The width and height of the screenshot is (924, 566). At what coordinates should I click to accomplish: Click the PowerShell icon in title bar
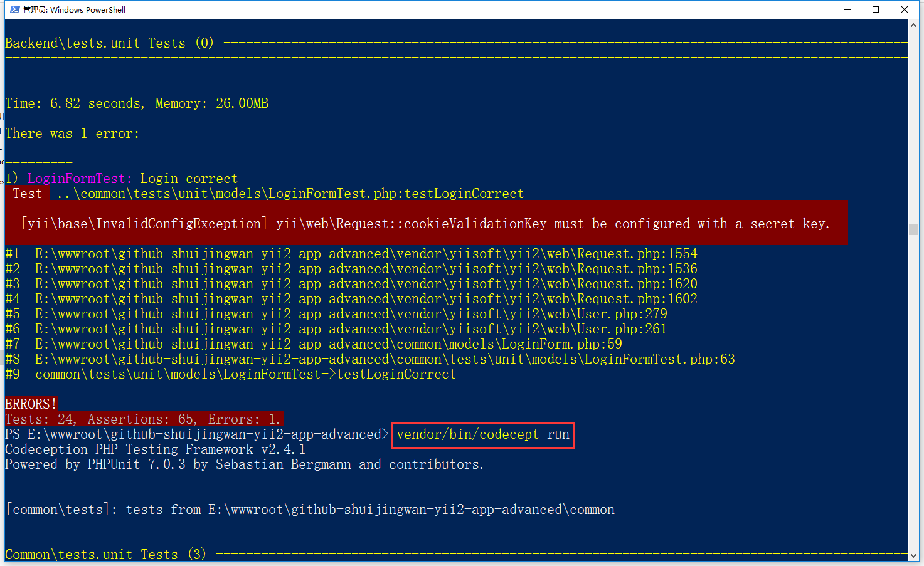14,9
